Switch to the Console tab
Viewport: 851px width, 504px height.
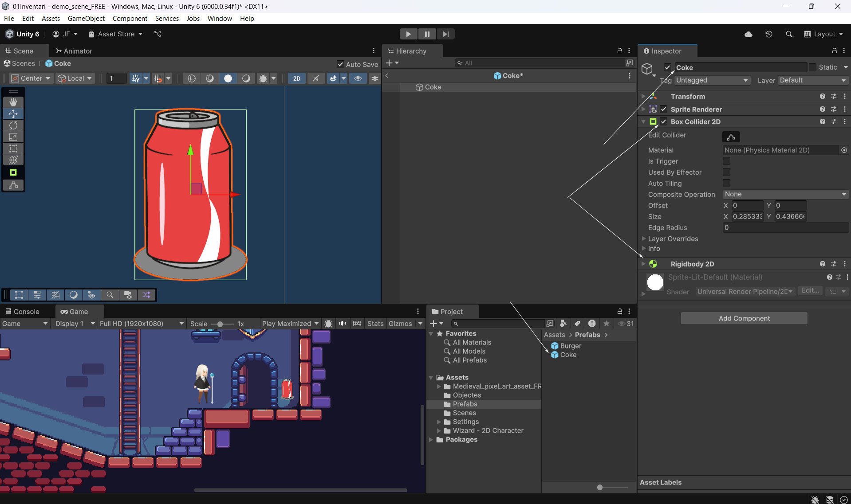coord(22,312)
